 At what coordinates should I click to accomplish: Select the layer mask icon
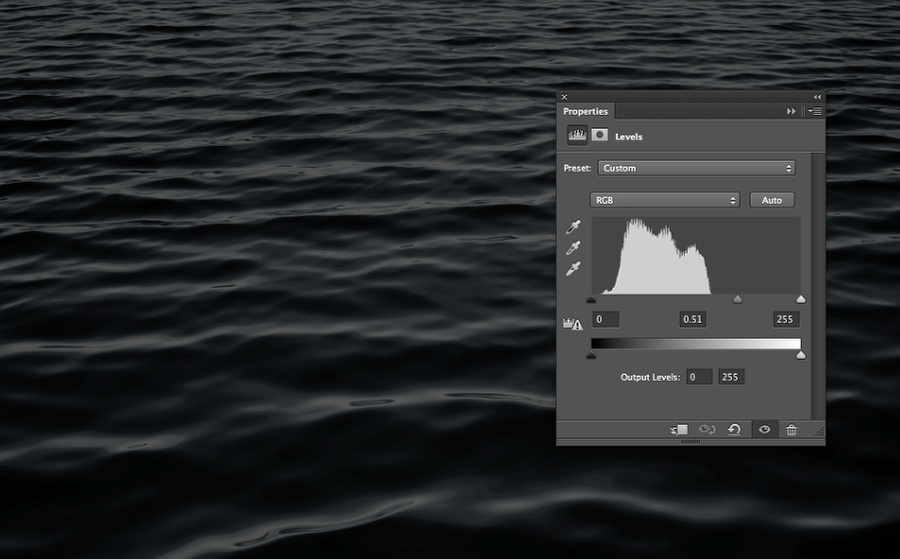tap(599, 135)
